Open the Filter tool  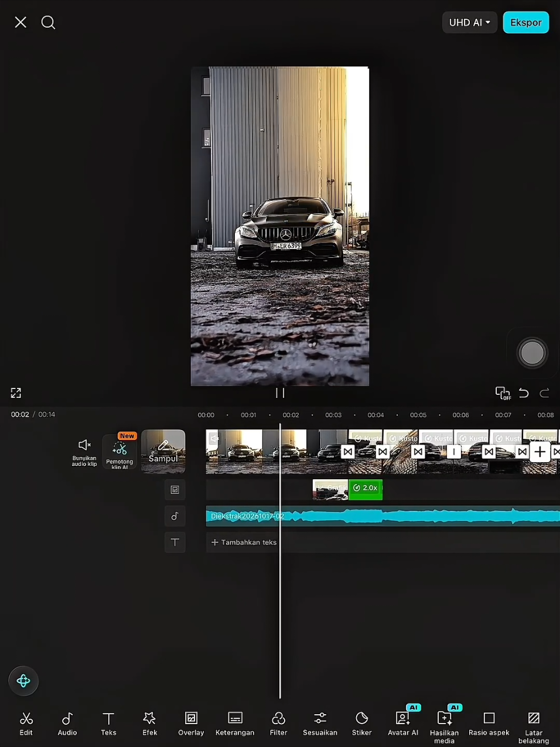click(278, 724)
